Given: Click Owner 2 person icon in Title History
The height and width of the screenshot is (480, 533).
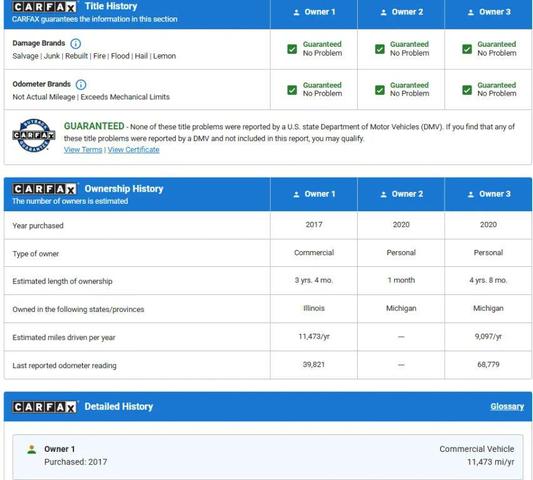Looking at the screenshot, I should (x=383, y=13).
